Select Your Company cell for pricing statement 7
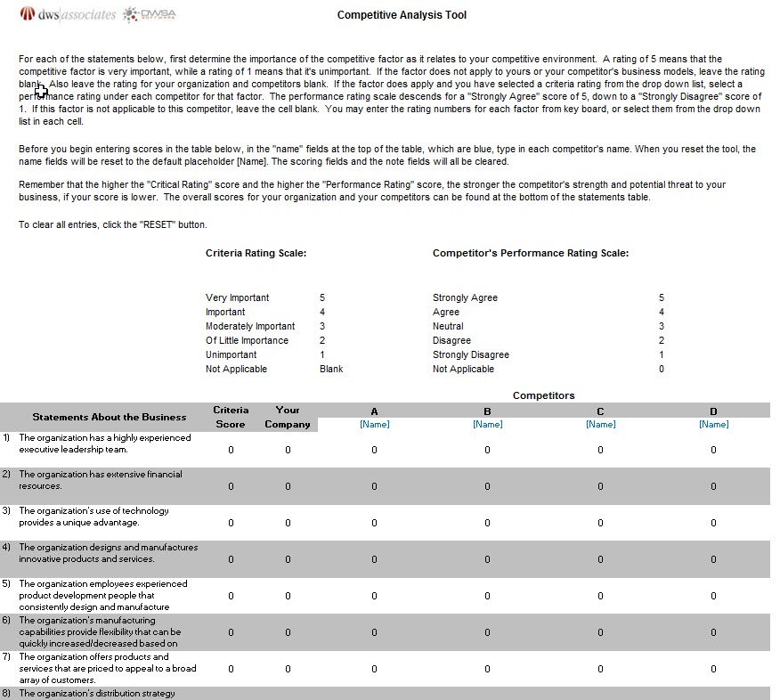This screenshot has height=700, width=780. click(x=288, y=669)
